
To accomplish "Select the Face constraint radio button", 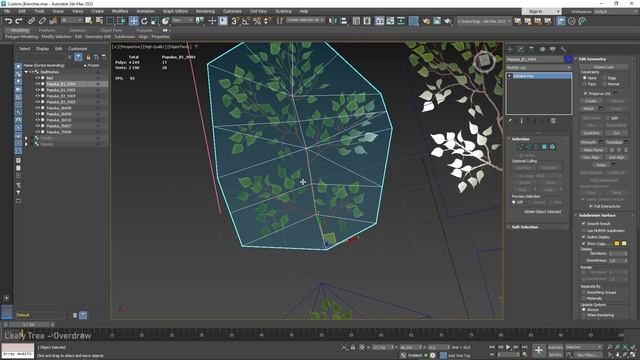I will pyautogui.click(x=585, y=84).
